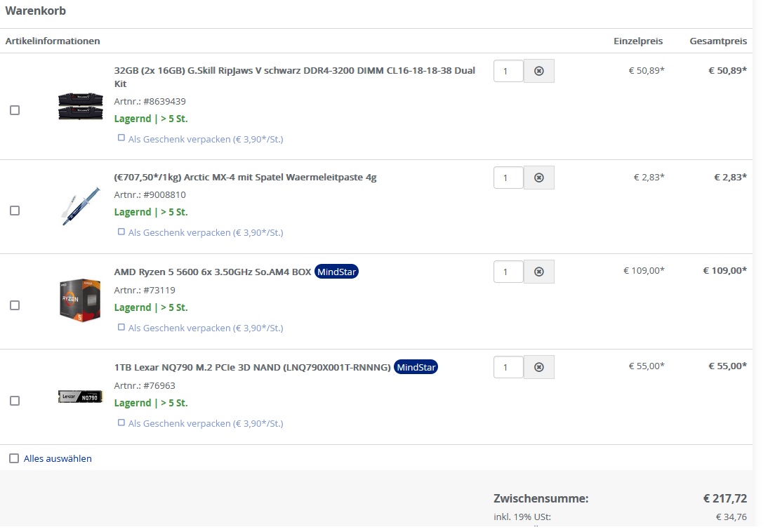Open the G.Skill RipJaws V product link

[x=295, y=77]
